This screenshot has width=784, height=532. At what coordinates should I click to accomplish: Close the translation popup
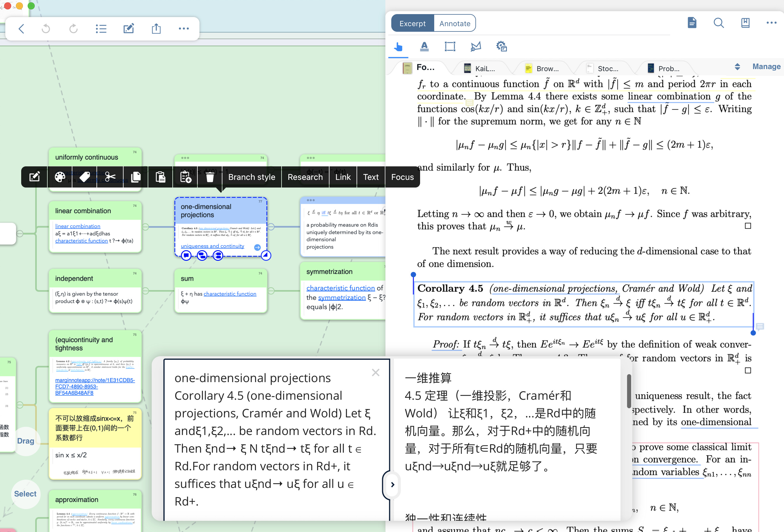[375, 372]
